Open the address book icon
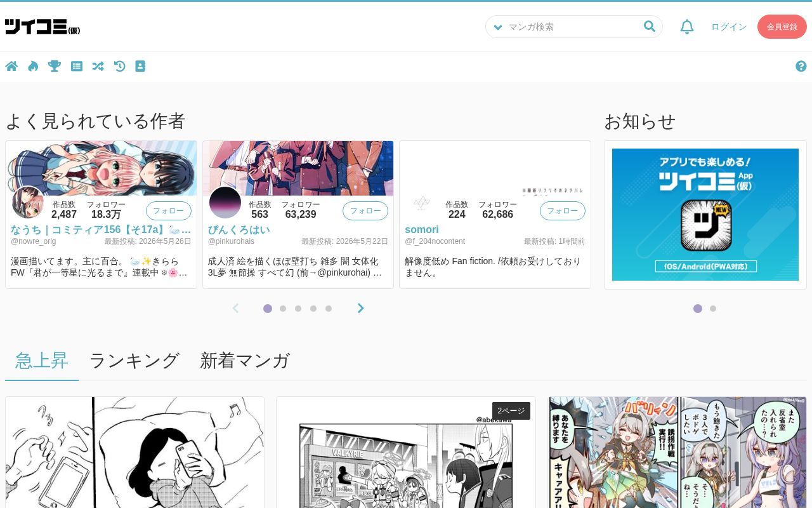The image size is (812, 508). pos(140,66)
